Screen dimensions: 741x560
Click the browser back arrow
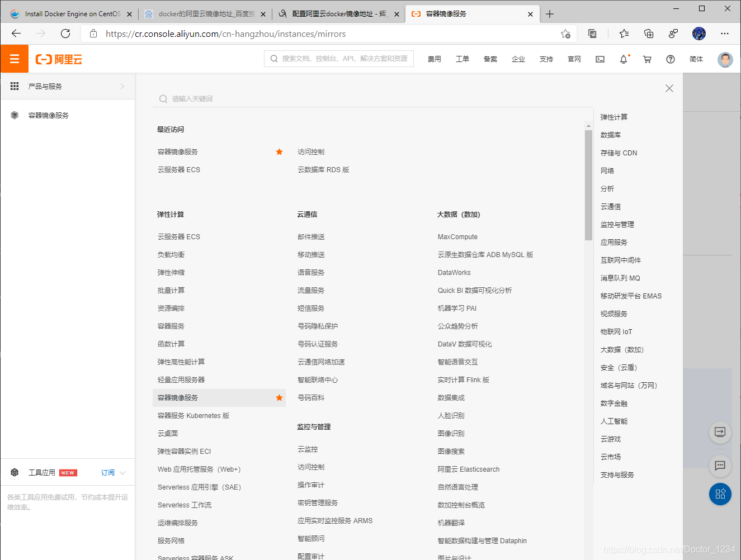coord(16,34)
